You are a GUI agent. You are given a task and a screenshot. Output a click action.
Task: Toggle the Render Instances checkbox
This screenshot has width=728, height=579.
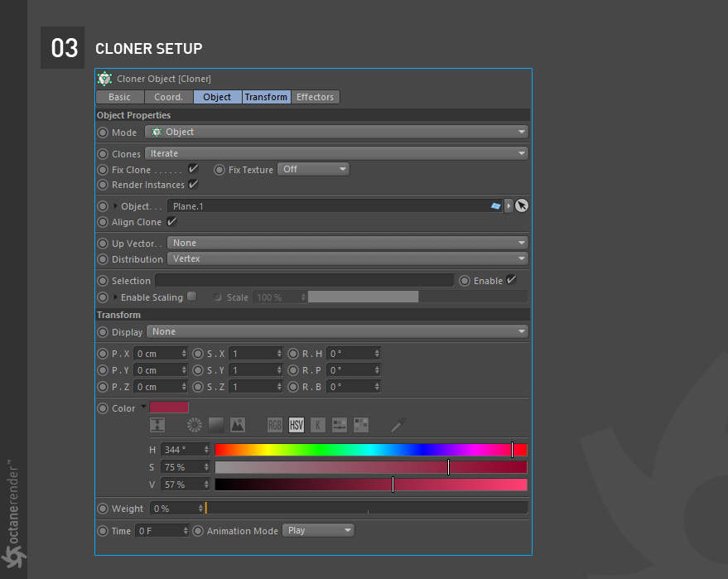tap(193, 184)
